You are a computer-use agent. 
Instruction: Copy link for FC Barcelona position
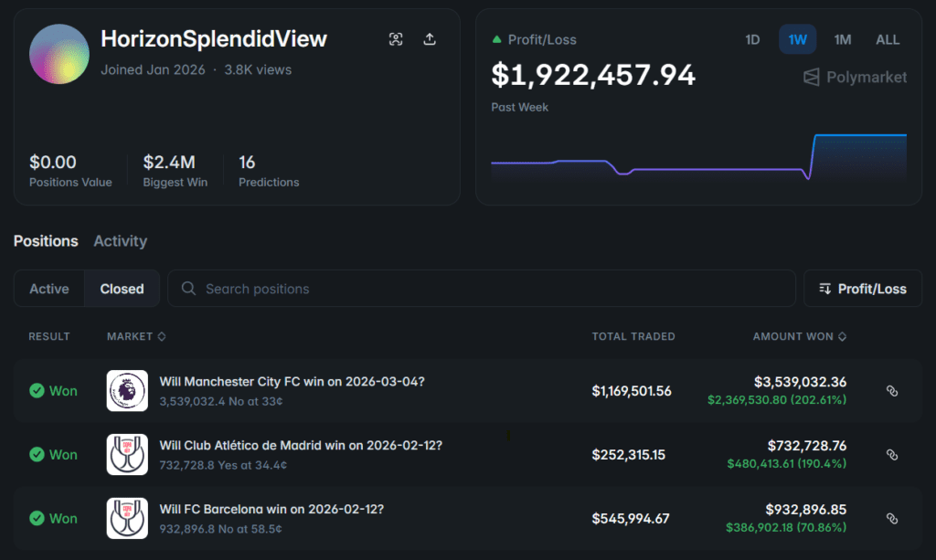tap(892, 519)
